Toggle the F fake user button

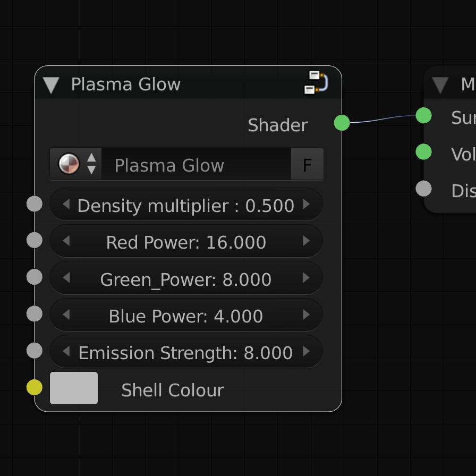coord(307,165)
